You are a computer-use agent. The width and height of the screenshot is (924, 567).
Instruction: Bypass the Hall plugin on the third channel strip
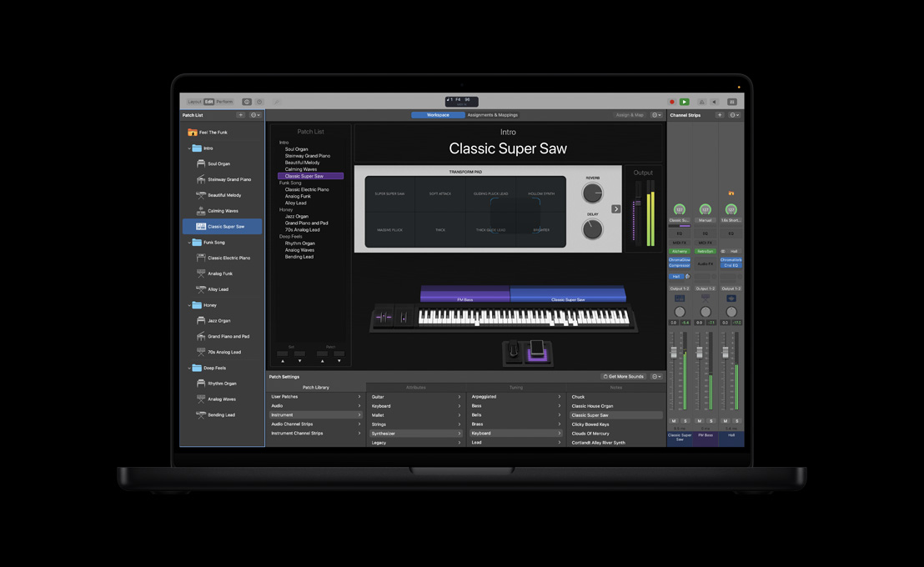723,251
